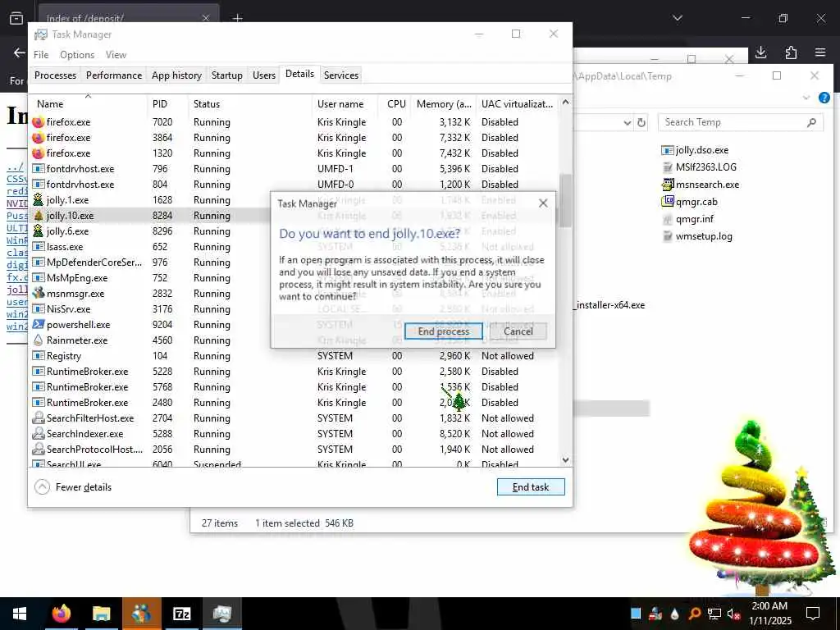Viewport: 840px width, 630px height.
Task: Switch to the App history tab
Action: (177, 75)
